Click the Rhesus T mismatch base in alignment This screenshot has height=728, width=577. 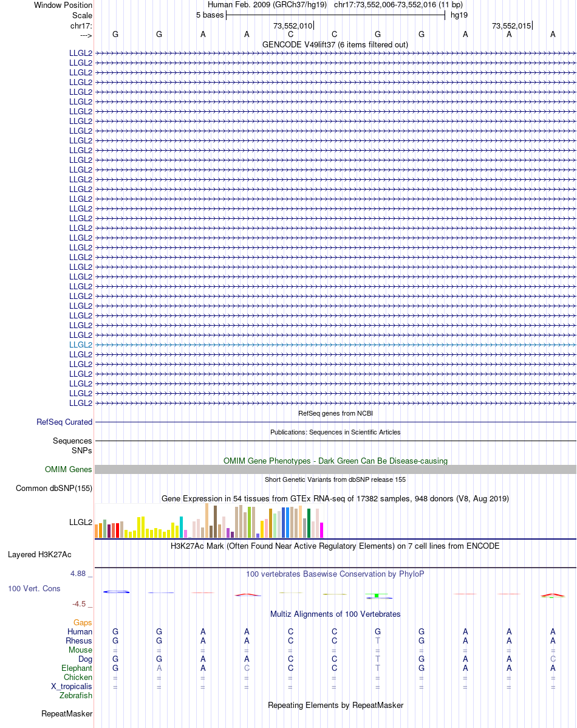point(377,640)
